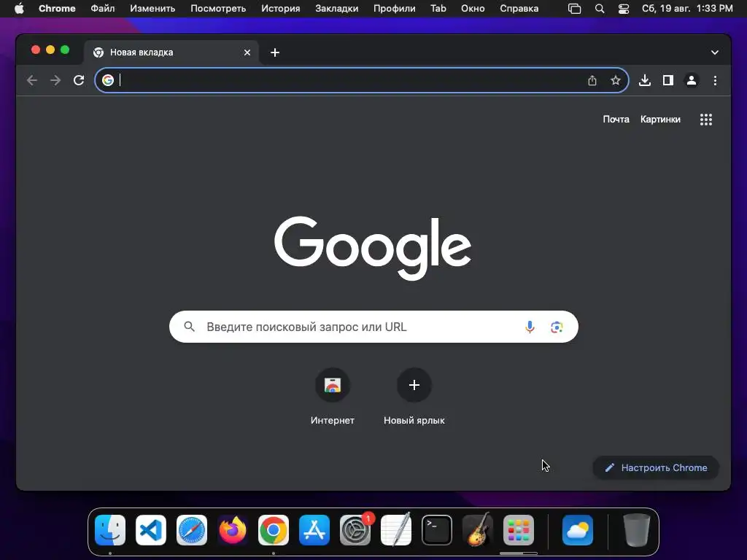747x560 pixels.
Task: Minimize the Chrome window
Action: point(50,50)
